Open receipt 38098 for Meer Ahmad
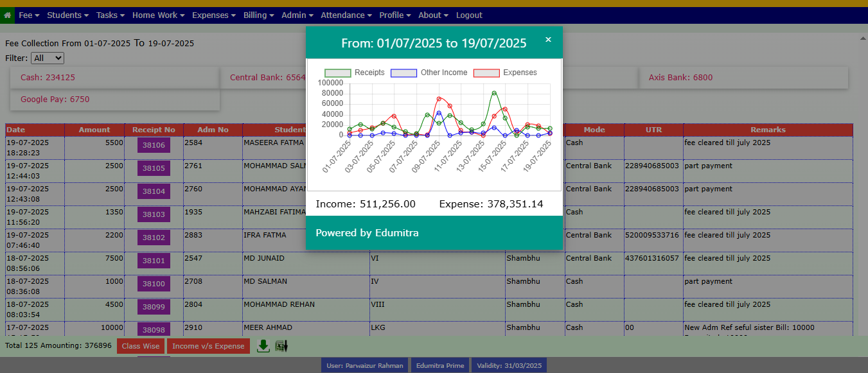This screenshot has height=373, width=868. click(154, 330)
